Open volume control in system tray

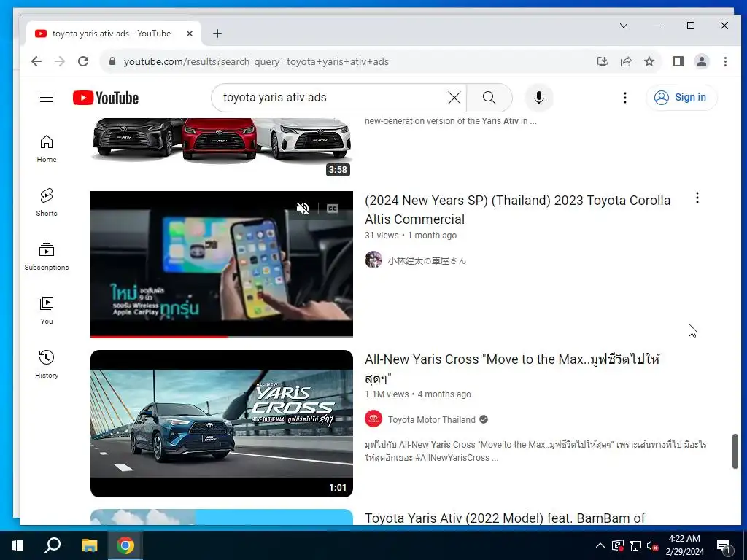click(653, 545)
